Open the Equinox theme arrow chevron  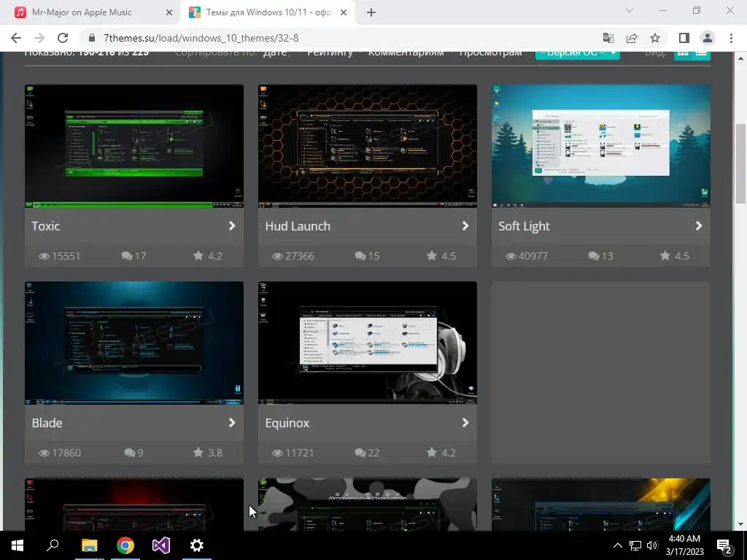pos(465,423)
